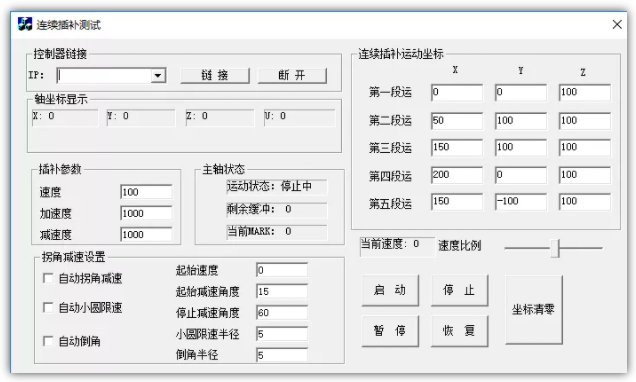
Task: Click the 起始减速角度 input field
Action: 282,291
